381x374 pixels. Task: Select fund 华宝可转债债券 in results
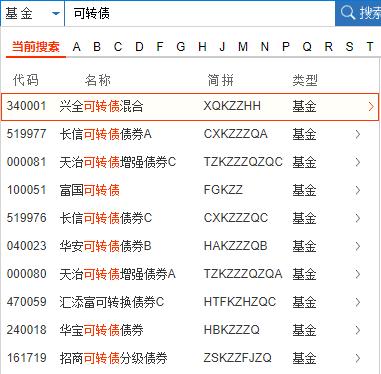pos(190,330)
